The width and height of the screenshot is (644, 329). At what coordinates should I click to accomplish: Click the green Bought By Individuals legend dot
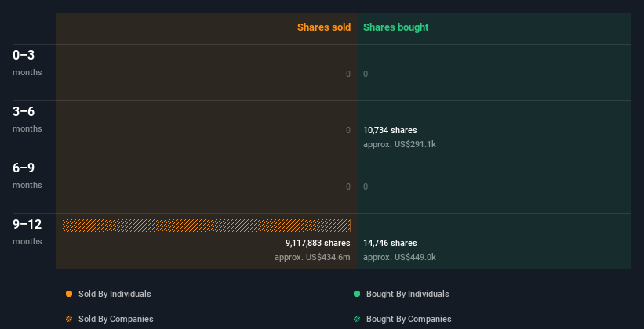pyautogui.click(x=357, y=294)
